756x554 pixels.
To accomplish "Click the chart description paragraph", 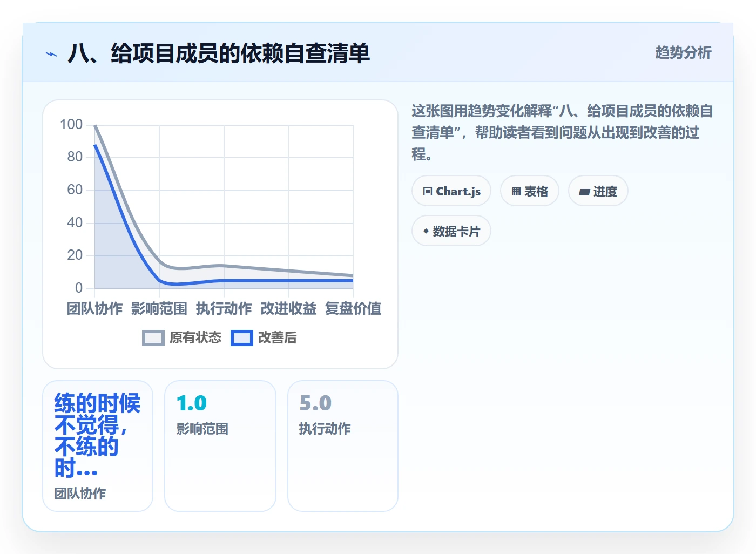I will pyautogui.click(x=562, y=133).
